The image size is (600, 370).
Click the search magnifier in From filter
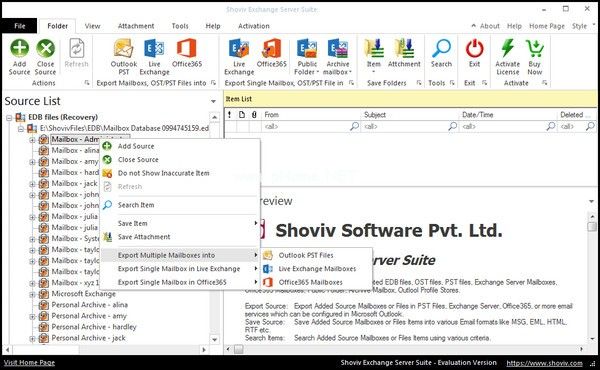355,126
